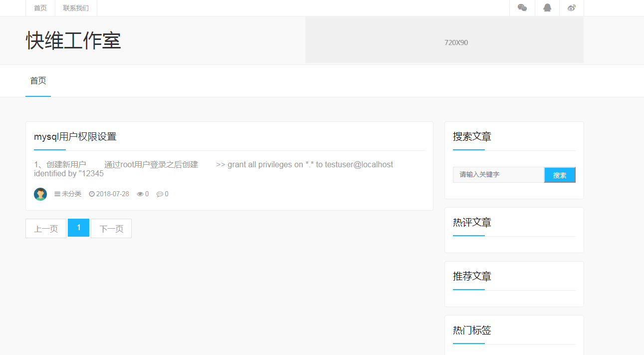644x355 pixels.
Task: Click the category list icon beside 未分类
Action: coord(57,194)
